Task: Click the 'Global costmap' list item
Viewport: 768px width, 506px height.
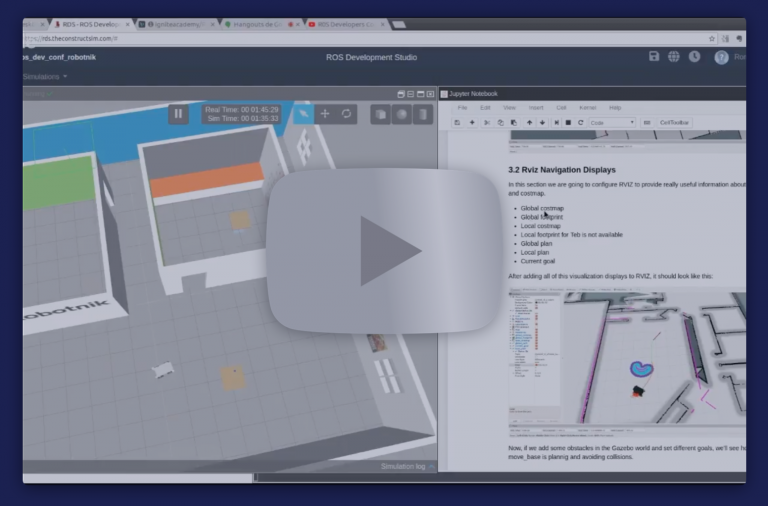Action: (542, 208)
